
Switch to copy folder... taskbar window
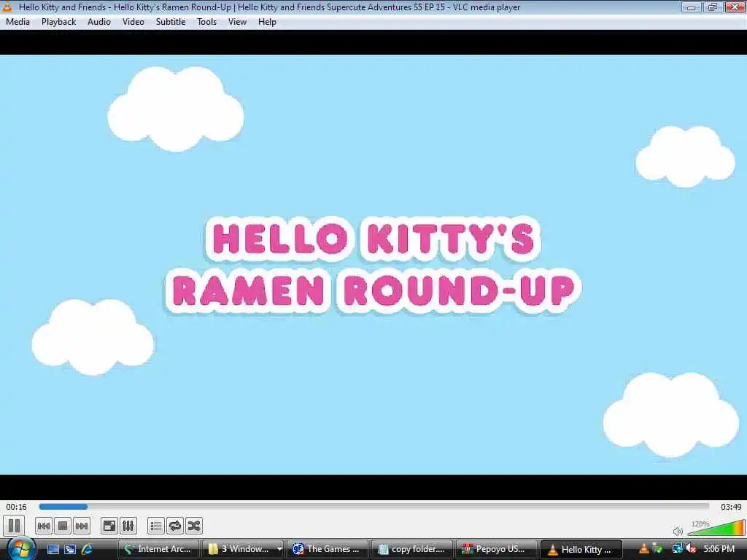click(411, 549)
